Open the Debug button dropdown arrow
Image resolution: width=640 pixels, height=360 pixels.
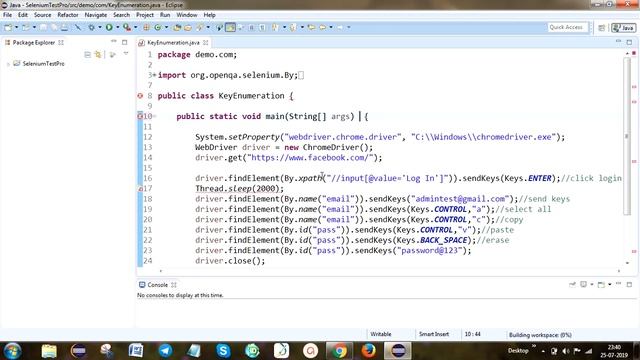[100, 27]
